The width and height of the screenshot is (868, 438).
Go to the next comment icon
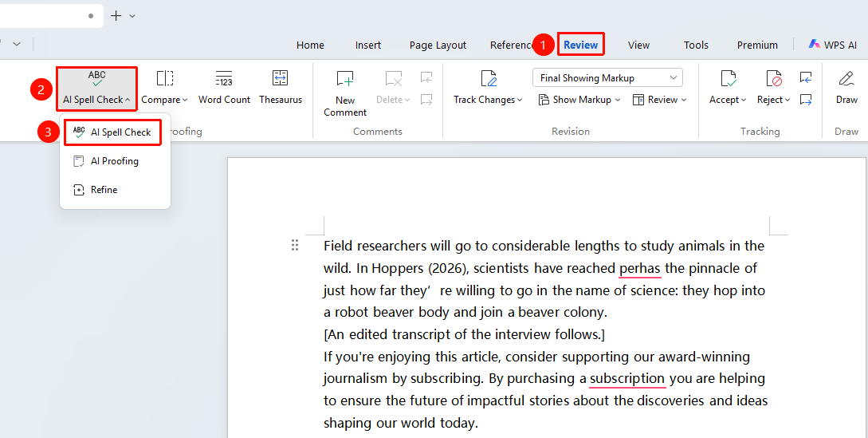pos(426,100)
